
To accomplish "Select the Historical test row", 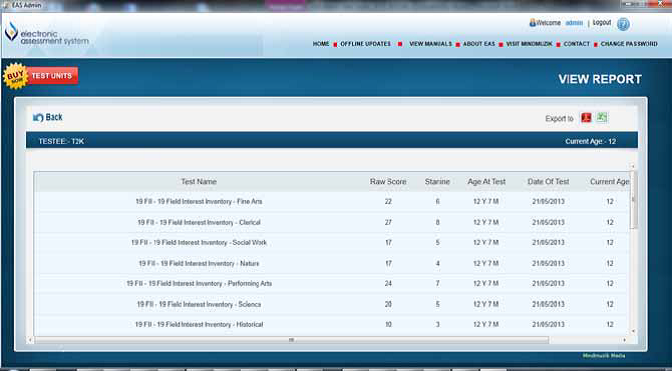I will click(x=332, y=324).
